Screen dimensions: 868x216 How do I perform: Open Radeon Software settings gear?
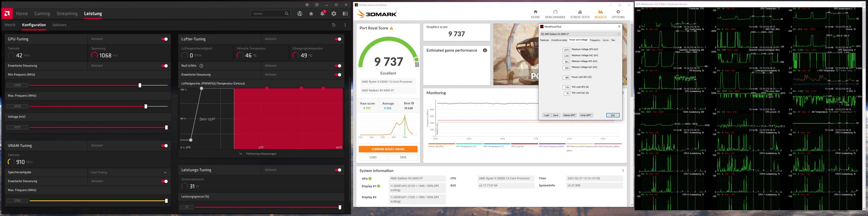[334, 14]
